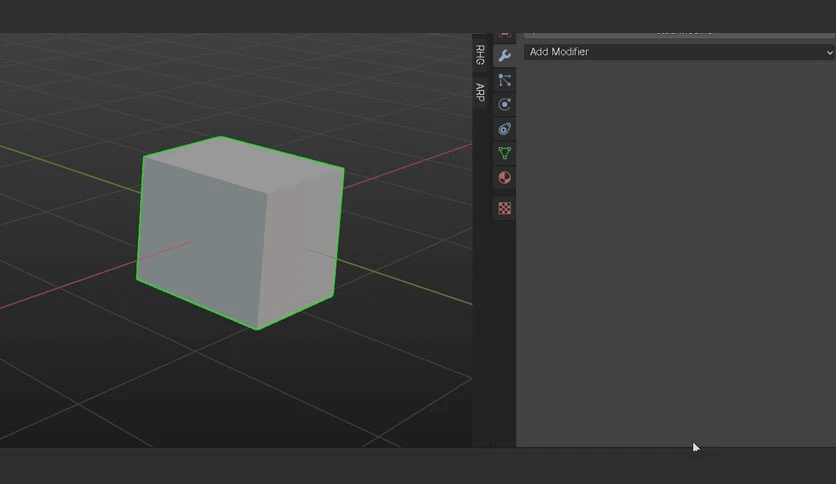Open the Particles properties tab

[x=504, y=80]
